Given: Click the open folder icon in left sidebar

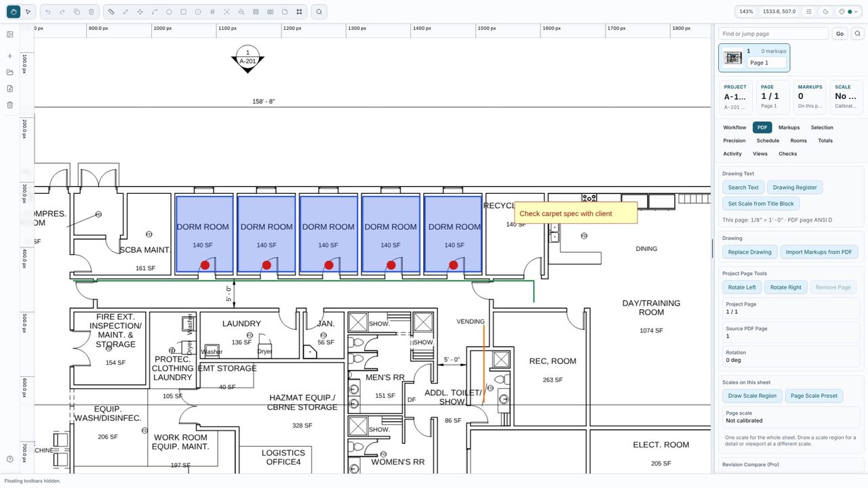Looking at the screenshot, I should pyautogui.click(x=10, y=72).
